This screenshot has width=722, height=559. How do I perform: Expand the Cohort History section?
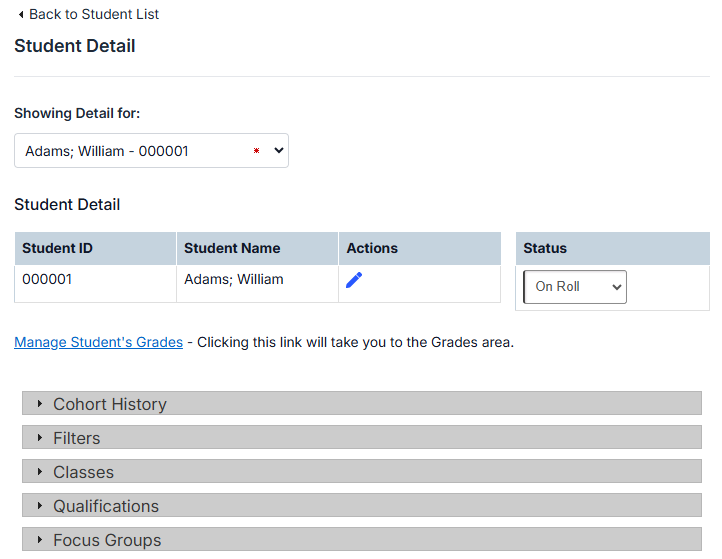pyautogui.click(x=110, y=404)
